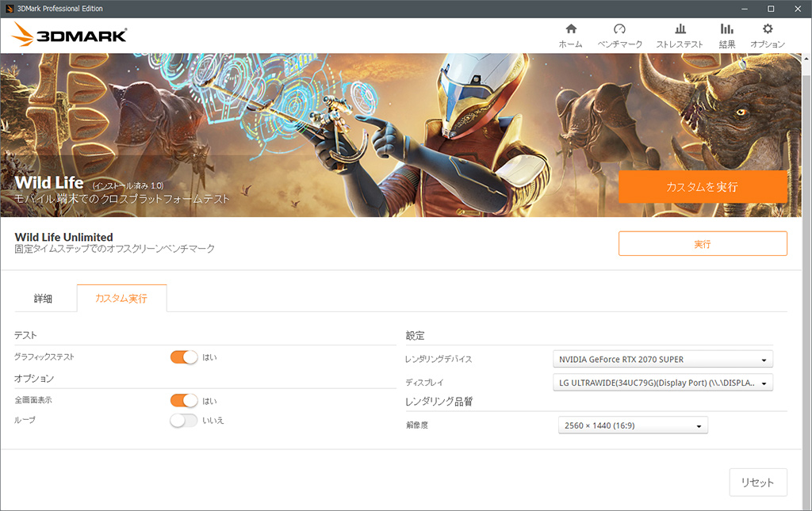Open the 結果 results bar icon
The image size is (812, 511).
tap(727, 29)
